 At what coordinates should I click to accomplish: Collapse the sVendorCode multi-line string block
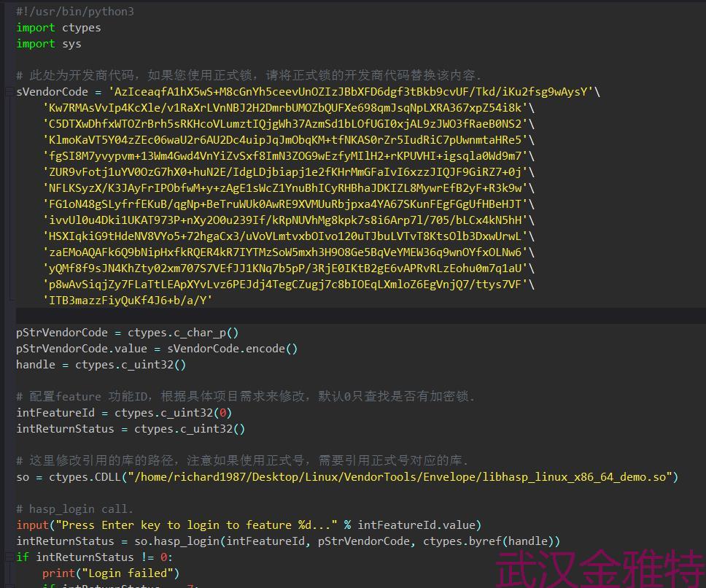9,91
